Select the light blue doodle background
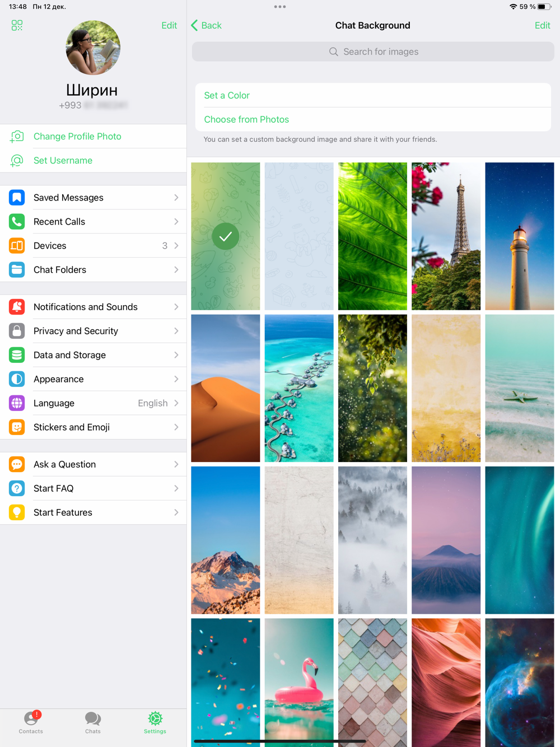 tap(299, 236)
